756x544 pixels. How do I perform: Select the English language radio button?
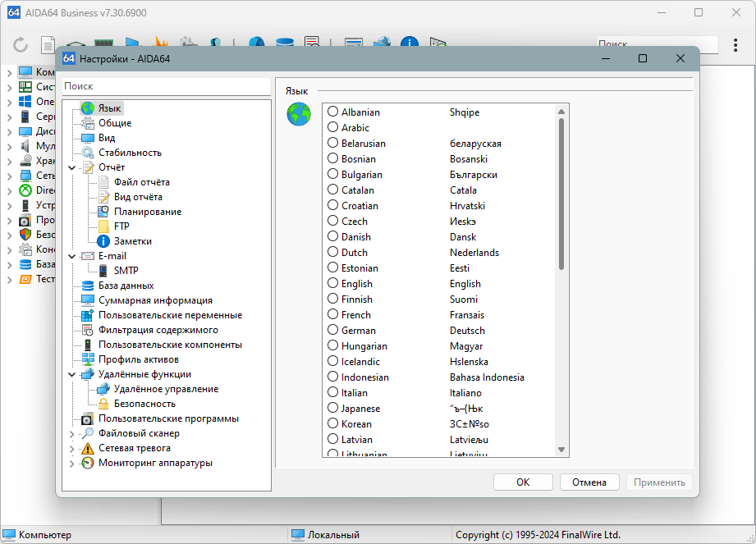click(x=332, y=283)
